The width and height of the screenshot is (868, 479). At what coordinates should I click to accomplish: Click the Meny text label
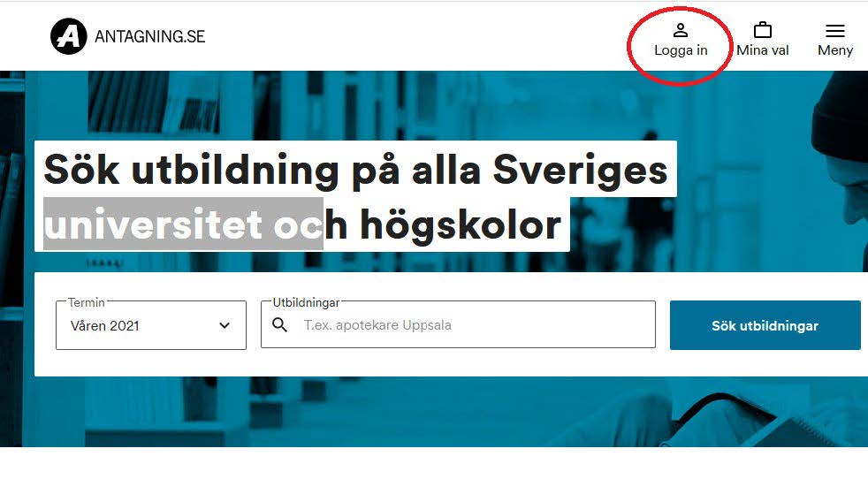pyautogui.click(x=835, y=50)
